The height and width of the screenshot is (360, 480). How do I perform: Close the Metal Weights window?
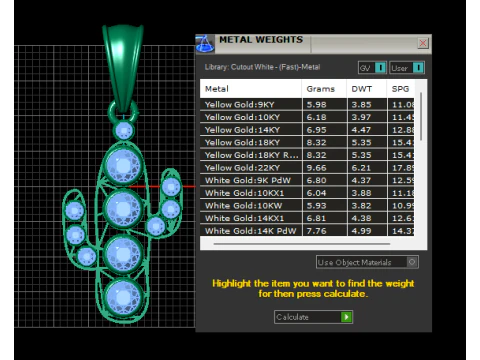click(x=423, y=43)
